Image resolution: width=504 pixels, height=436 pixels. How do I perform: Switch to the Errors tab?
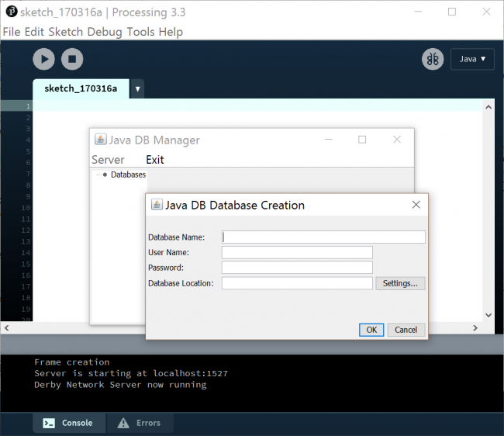140,423
